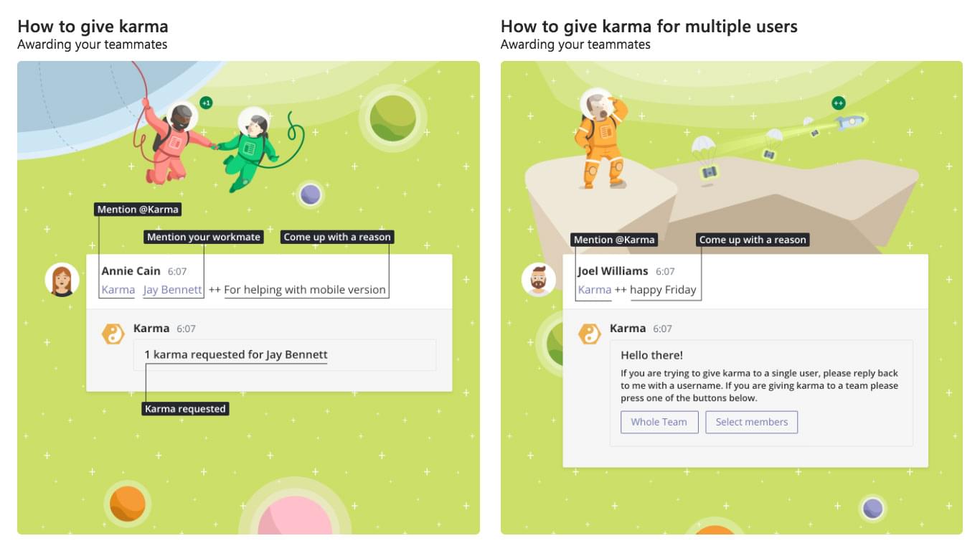Open the Jay Bennett mention link

coord(172,290)
